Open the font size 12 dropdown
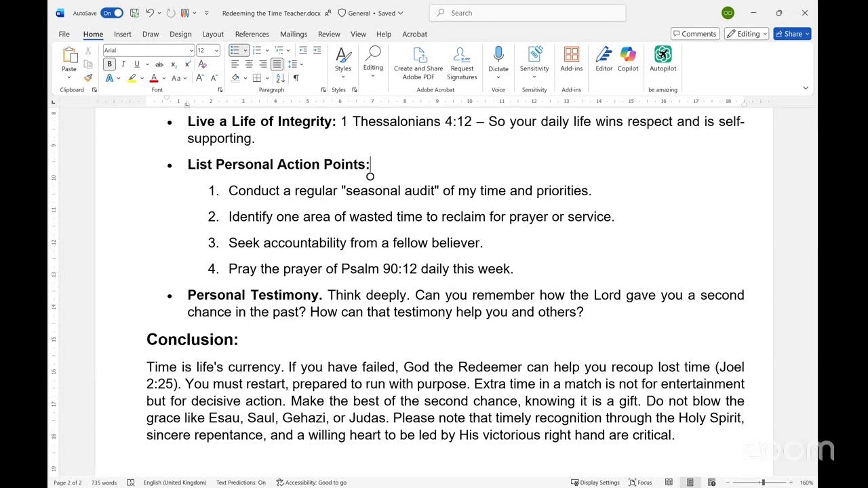 [217, 51]
